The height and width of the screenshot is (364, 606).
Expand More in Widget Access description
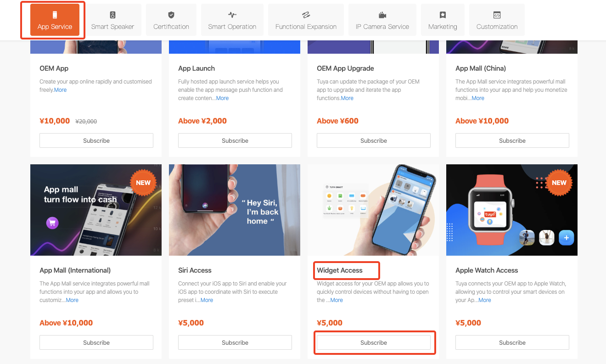[337, 300]
